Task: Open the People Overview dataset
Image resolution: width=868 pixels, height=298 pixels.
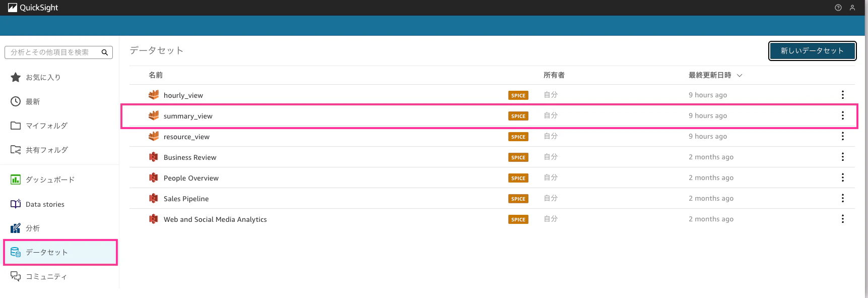Action: coord(191,178)
